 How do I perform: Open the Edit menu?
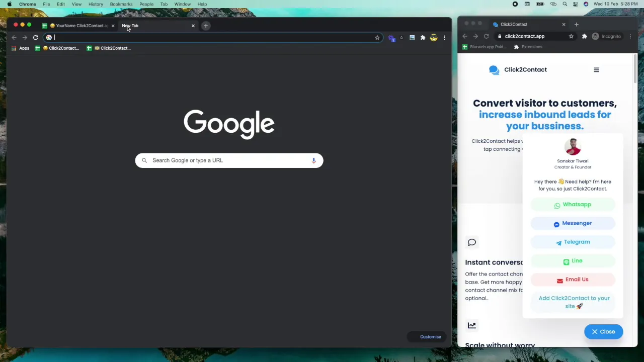click(x=60, y=4)
